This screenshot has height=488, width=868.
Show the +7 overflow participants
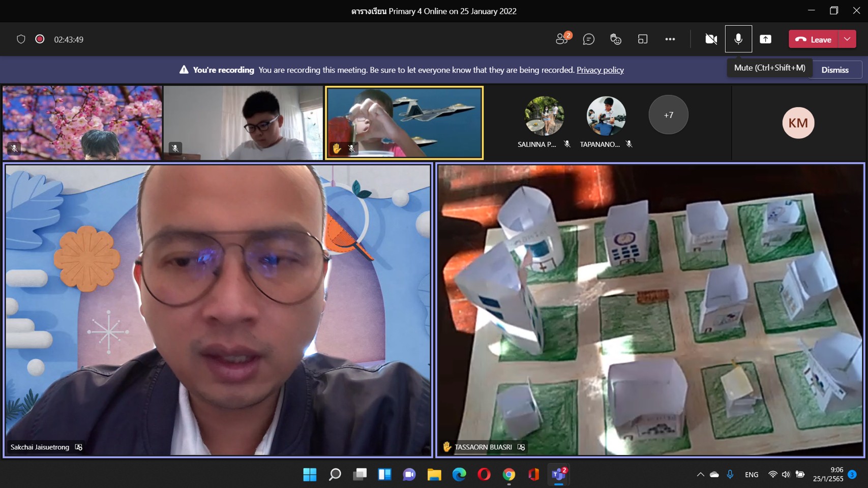[x=668, y=115]
